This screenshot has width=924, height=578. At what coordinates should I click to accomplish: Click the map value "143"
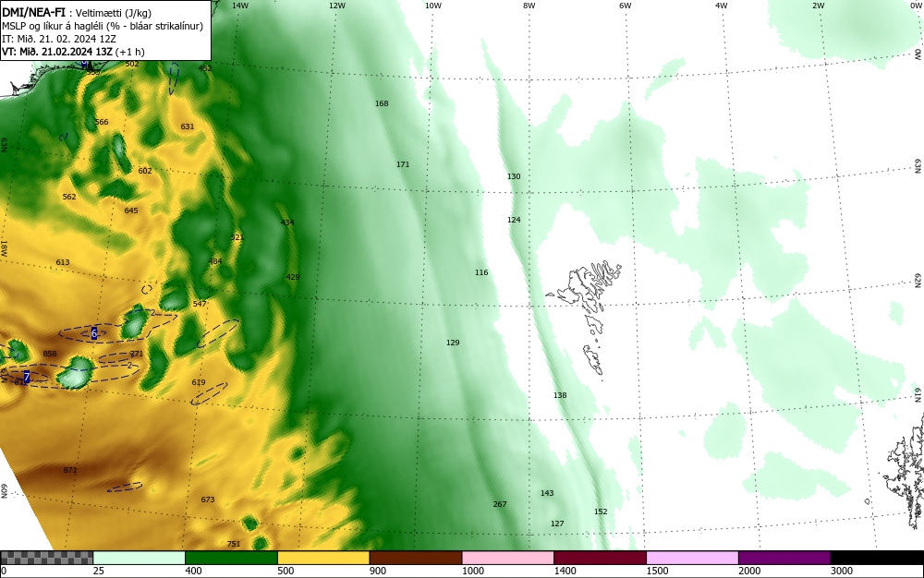pyautogui.click(x=547, y=493)
